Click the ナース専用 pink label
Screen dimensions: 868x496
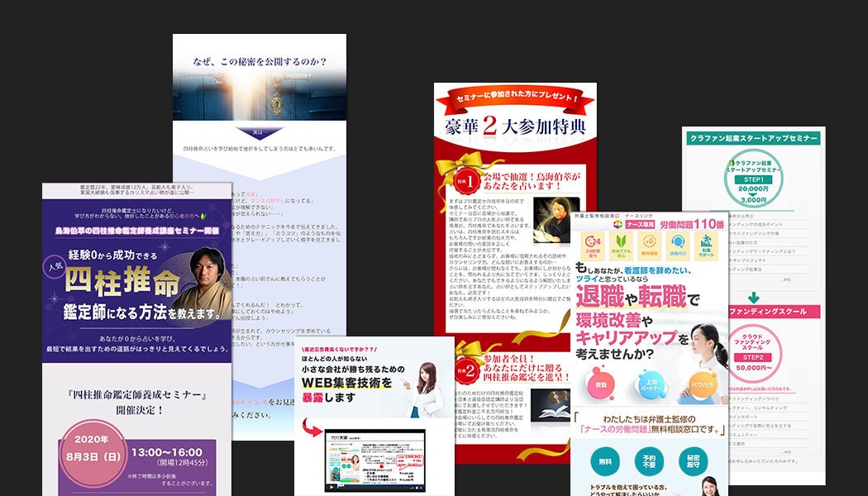641,225
